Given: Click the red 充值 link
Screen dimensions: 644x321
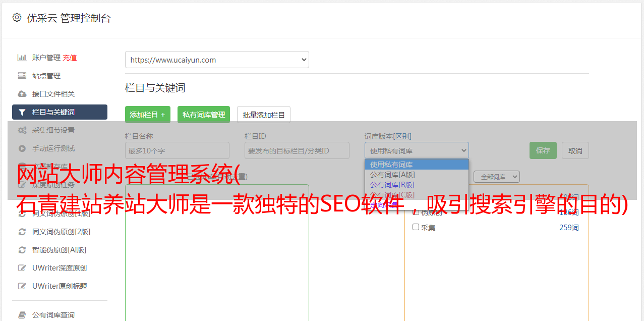Looking at the screenshot, I should point(70,58).
